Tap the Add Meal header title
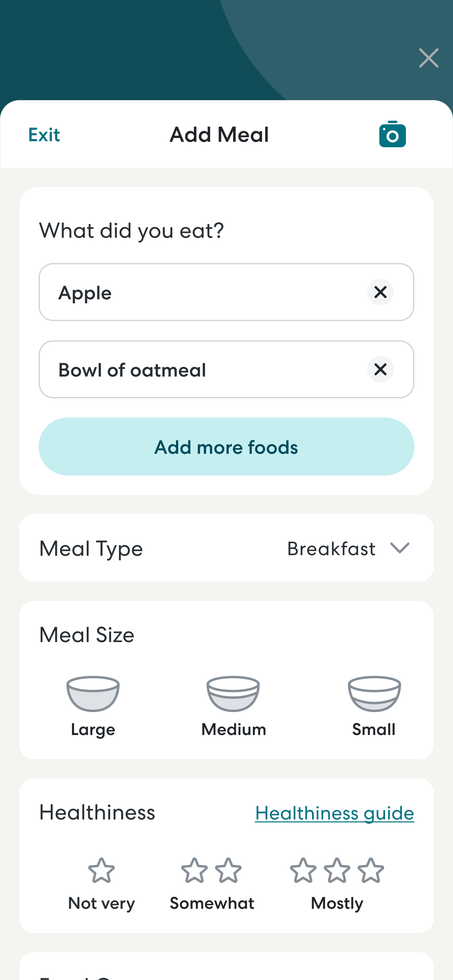The image size is (453, 980). click(x=219, y=135)
